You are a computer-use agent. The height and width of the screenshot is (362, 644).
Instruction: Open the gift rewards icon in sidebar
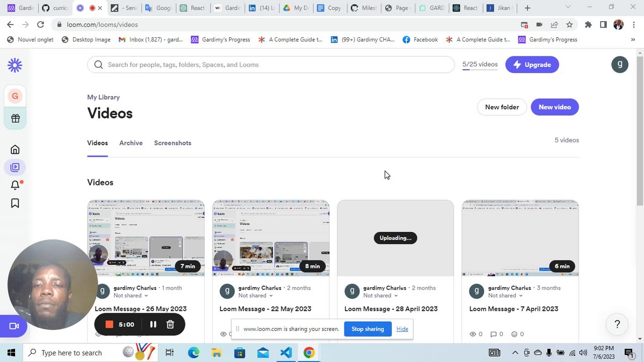point(15,119)
